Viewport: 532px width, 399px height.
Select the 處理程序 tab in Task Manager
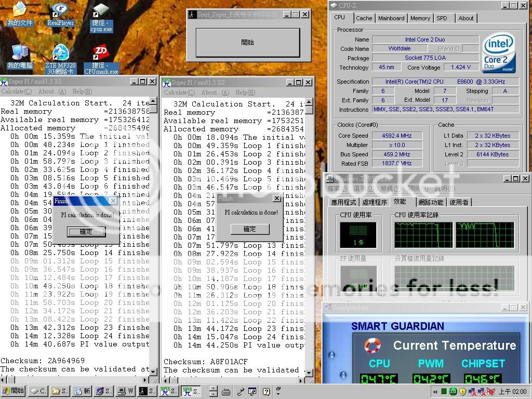[374, 202]
